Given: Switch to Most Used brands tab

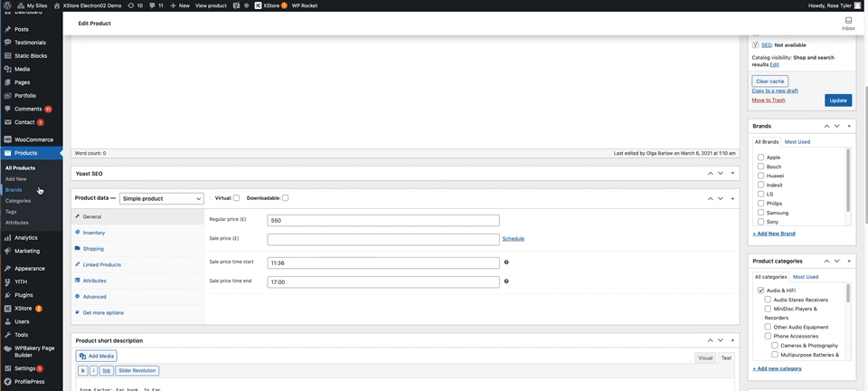Looking at the screenshot, I should click(x=797, y=142).
